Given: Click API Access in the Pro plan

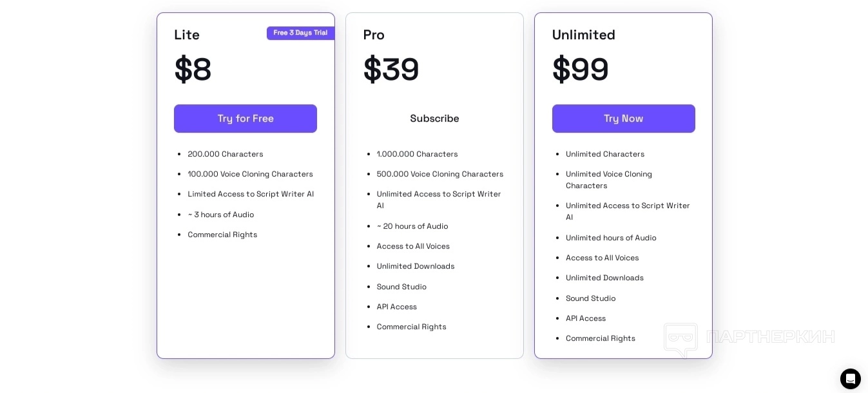Looking at the screenshot, I should tap(396, 307).
